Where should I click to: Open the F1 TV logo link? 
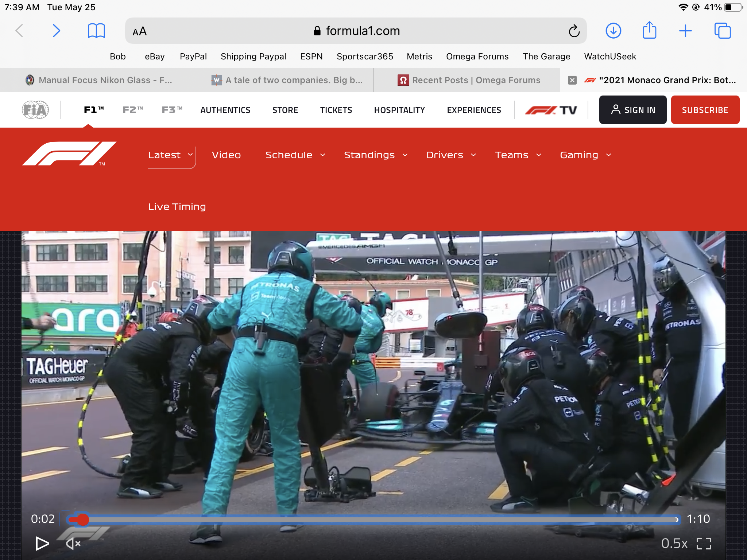click(x=551, y=110)
